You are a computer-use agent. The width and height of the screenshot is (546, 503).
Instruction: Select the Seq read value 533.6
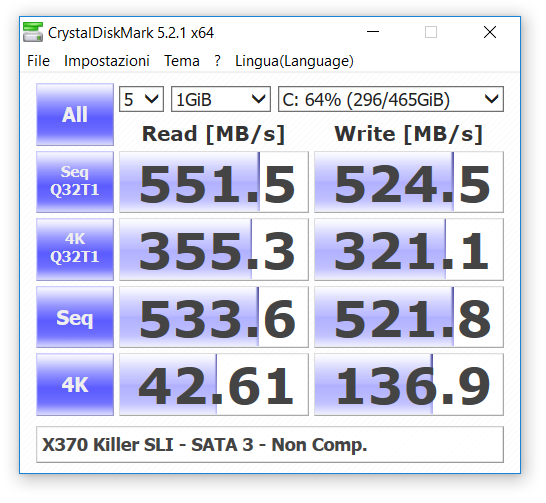pos(214,317)
